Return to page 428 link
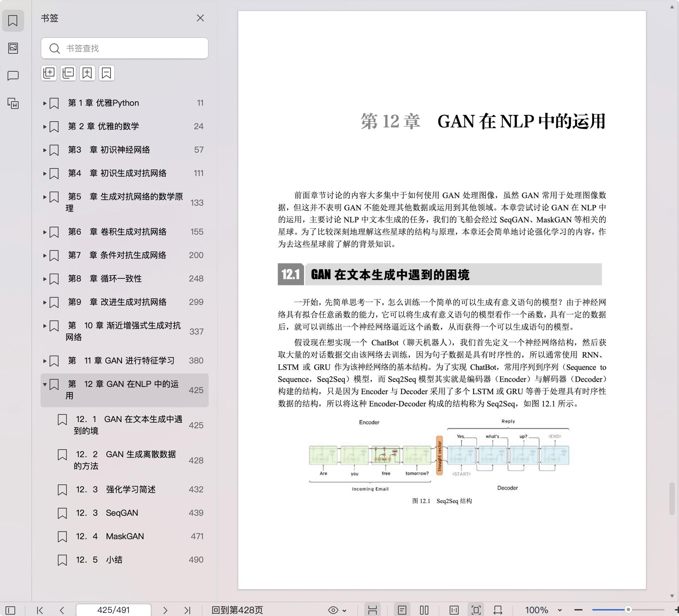Image resolution: width=679 pixels, height=616 pixels. click(x=237, y=610)
